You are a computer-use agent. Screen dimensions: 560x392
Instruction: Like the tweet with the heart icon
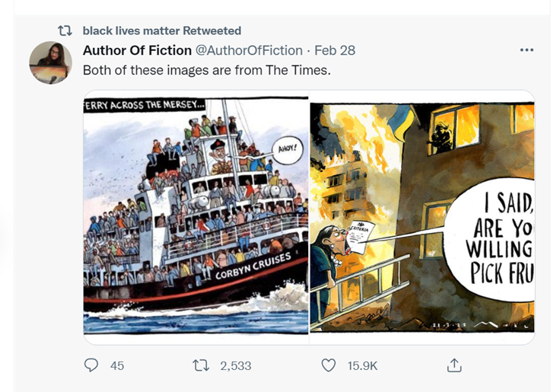329,365
